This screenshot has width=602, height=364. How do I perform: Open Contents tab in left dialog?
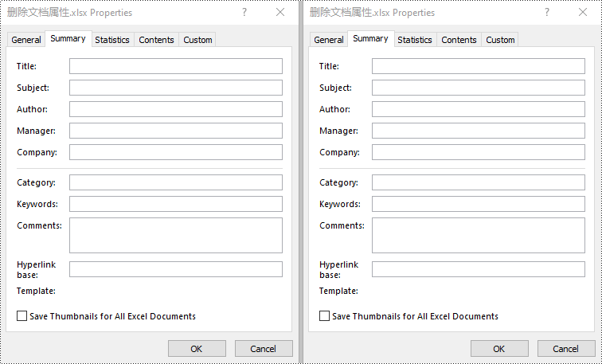[x=156, y=40]
